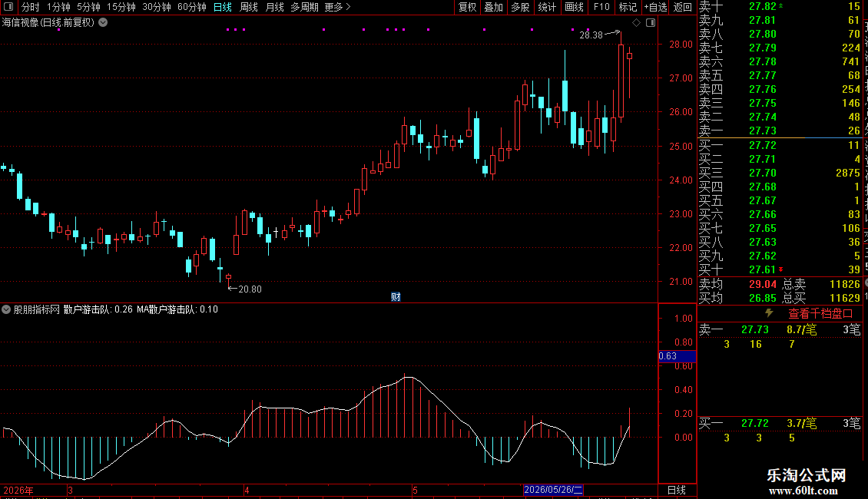Select the 15分钟 period tab

pyautogui.click(x=121, y=7)
